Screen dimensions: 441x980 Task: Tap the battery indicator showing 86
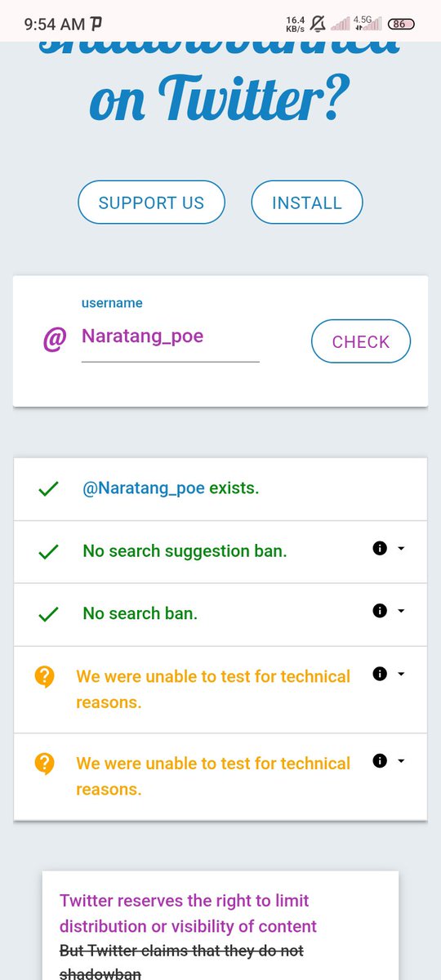tap(399, 24)
